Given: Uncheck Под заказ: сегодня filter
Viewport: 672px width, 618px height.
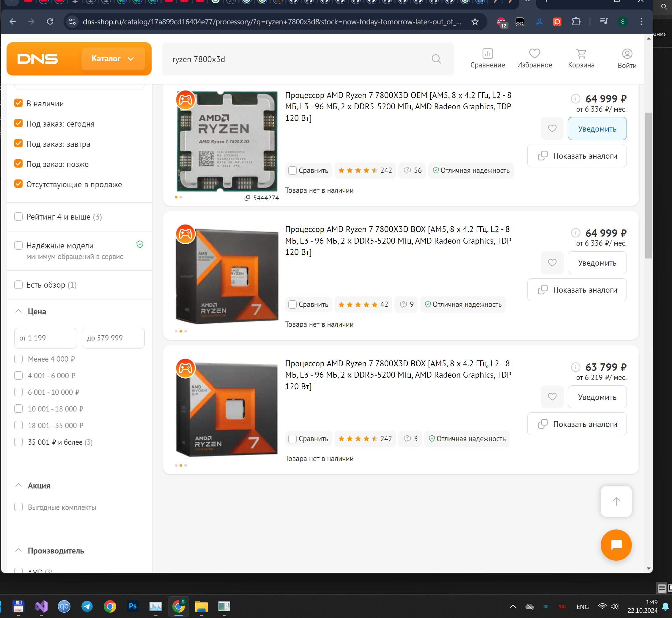Looking at the screenshot, I should tap(18, 123).
